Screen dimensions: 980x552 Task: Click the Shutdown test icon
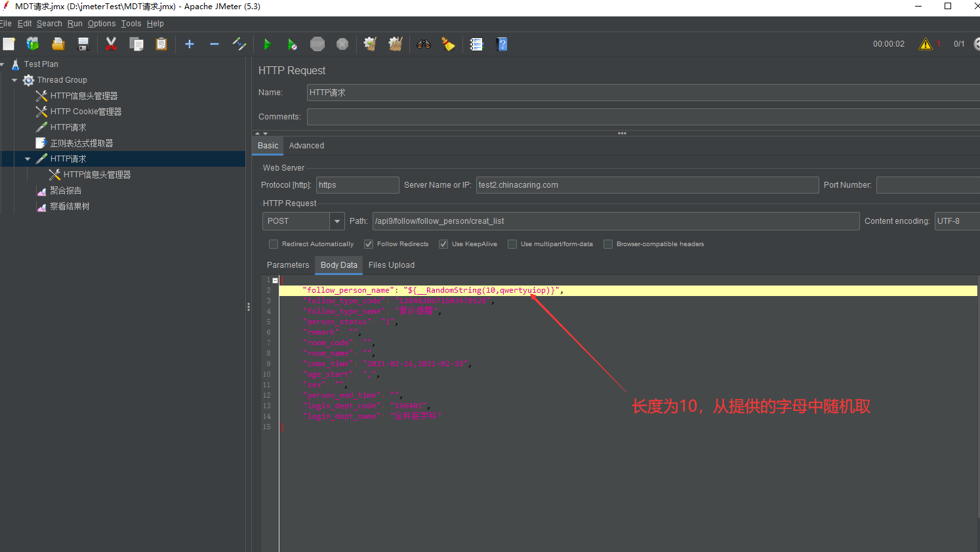click(x=342, y=44)
